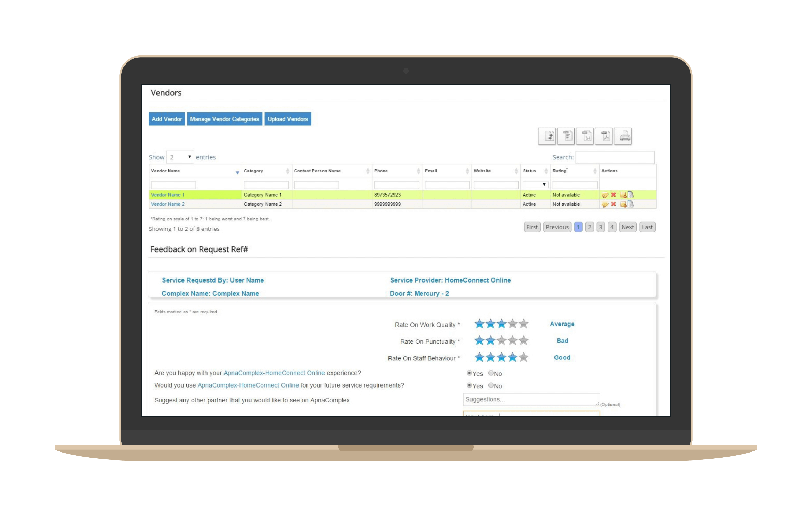Select Yes for happy with HomeConnect experience
The width and height of the screenshot is (812, 516).
tap(469, 373)
